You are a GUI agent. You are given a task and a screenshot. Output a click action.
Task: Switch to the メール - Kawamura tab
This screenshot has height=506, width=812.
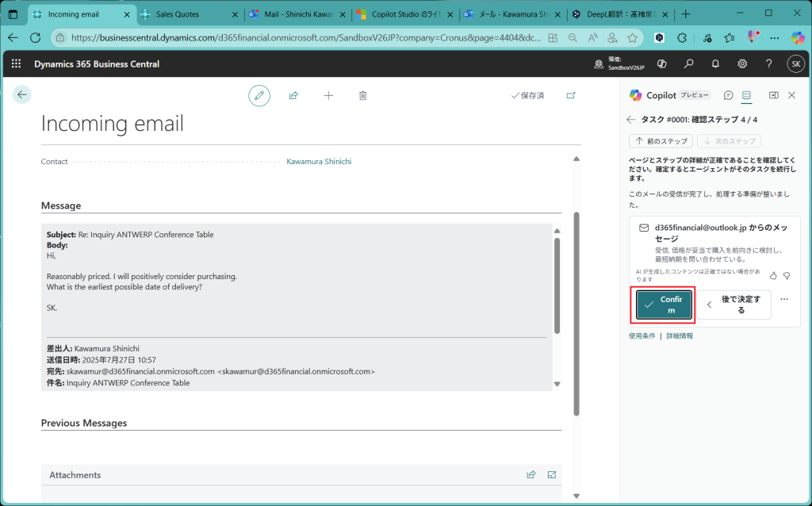pyautogui.click(x=514, y=14)
